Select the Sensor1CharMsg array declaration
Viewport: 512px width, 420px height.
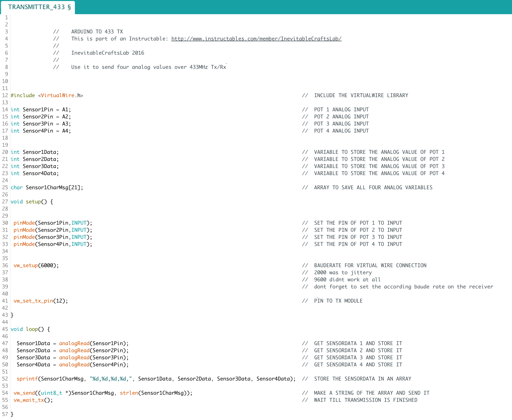[x=47, y=187]
